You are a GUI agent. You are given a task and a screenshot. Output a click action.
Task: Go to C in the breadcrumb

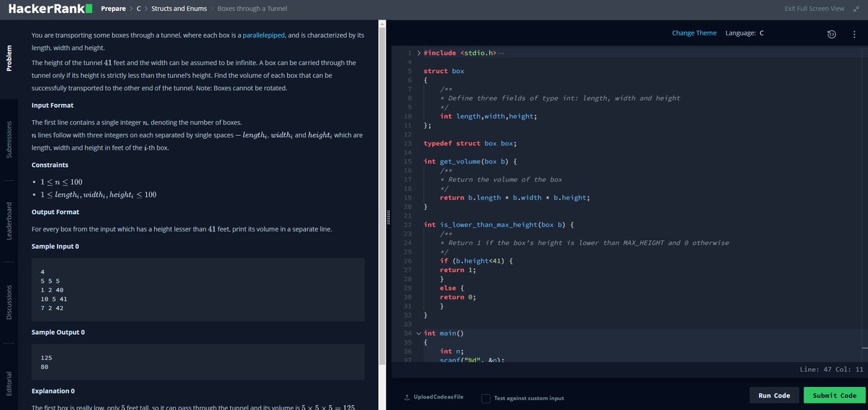tap(139, 9)
